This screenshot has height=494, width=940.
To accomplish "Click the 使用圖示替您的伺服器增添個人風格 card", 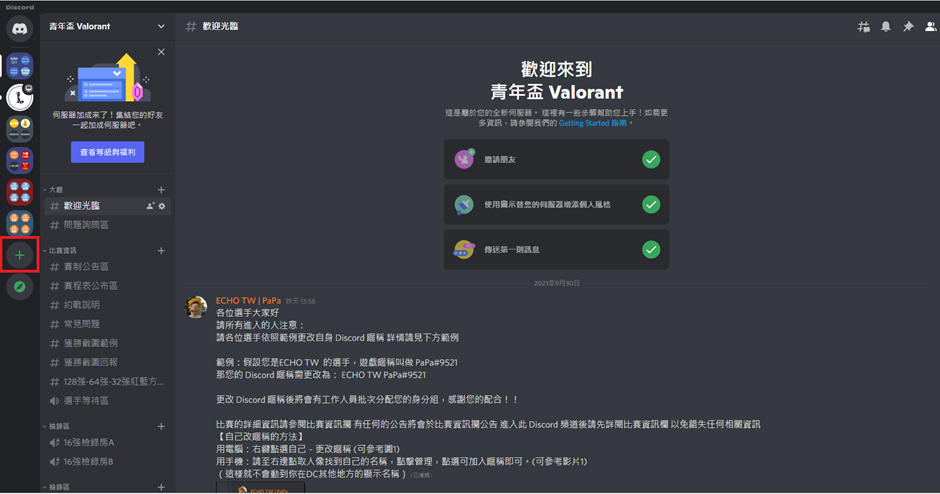I will coord(556,204).
